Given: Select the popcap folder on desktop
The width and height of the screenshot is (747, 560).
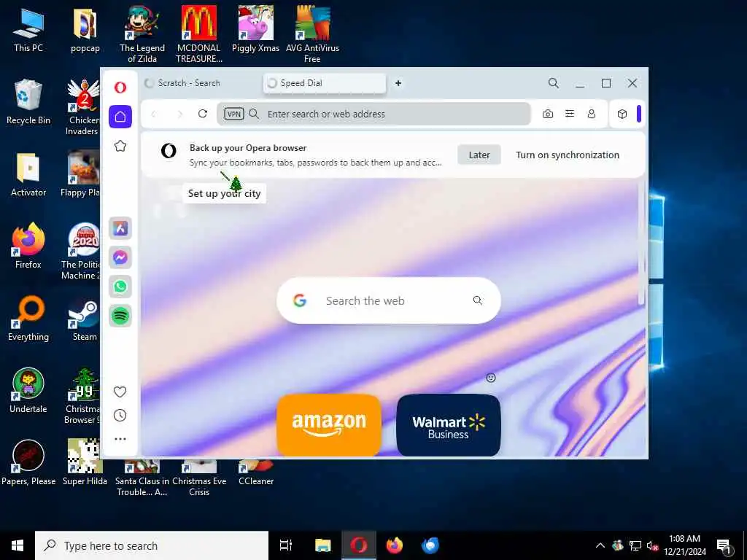Looking at the screenshot, I should (85, 30).
